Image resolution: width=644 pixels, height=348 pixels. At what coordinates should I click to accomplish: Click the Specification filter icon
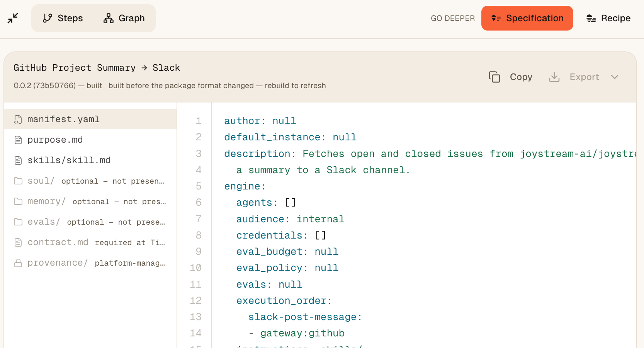coord(496,18)
